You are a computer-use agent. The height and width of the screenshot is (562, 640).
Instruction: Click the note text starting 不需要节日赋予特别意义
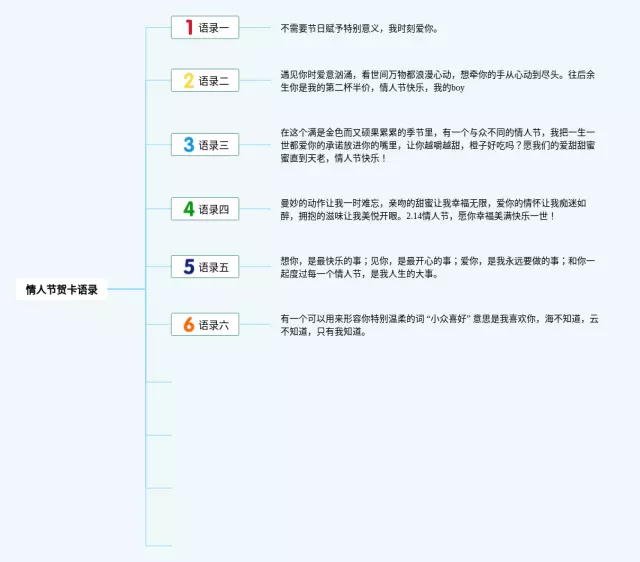(359, 28)
